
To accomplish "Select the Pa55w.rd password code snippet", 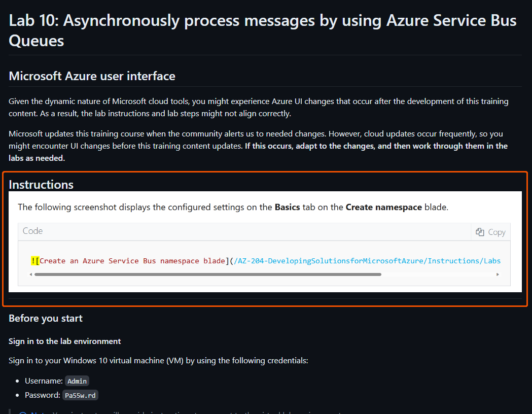I will [x=80, y=395].
